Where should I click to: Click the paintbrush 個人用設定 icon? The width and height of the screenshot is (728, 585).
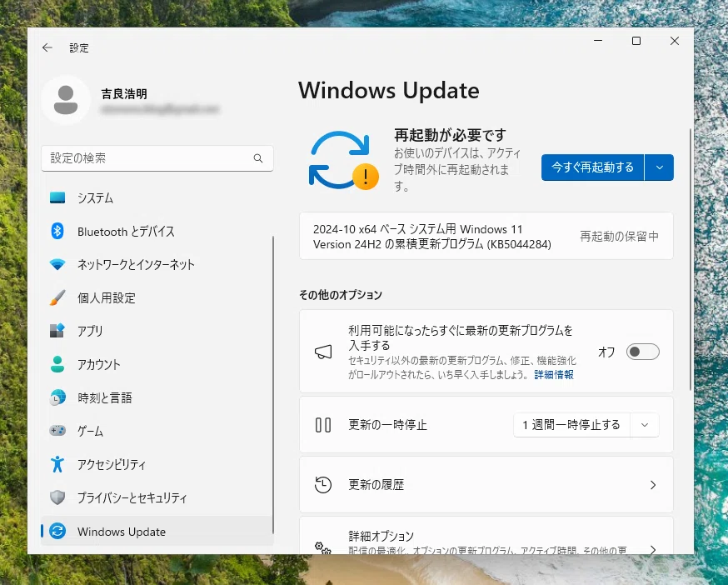coord(57,297)
